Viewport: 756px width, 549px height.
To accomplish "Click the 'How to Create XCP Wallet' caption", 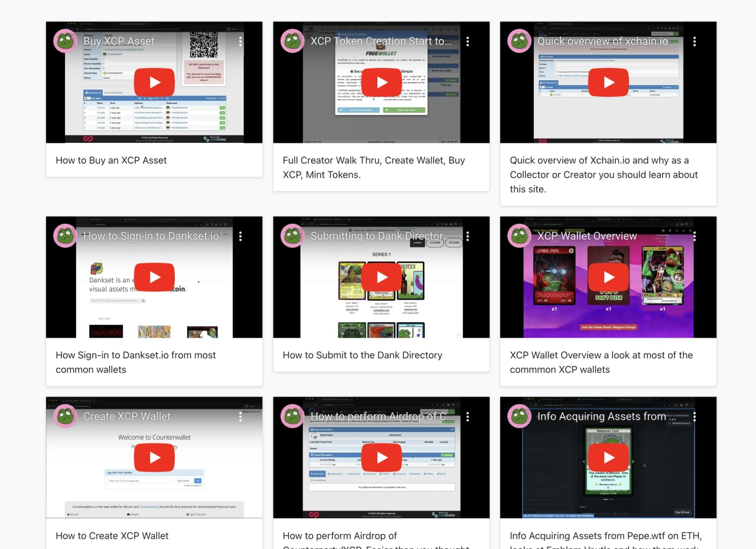I will (x=112, y=535).
